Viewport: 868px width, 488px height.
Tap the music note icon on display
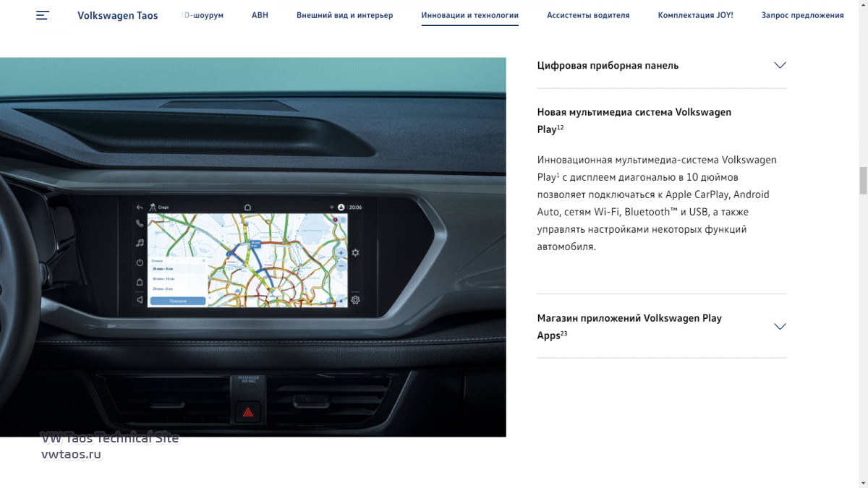pyautogui.click(x=140, y=243)
